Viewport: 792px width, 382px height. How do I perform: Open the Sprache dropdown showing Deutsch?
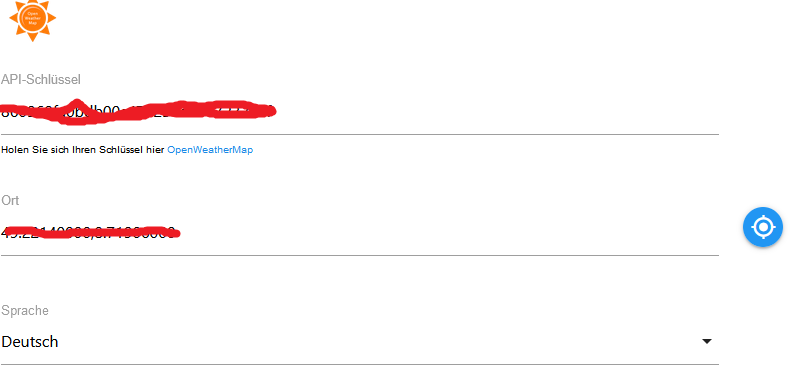click(360, 342)
